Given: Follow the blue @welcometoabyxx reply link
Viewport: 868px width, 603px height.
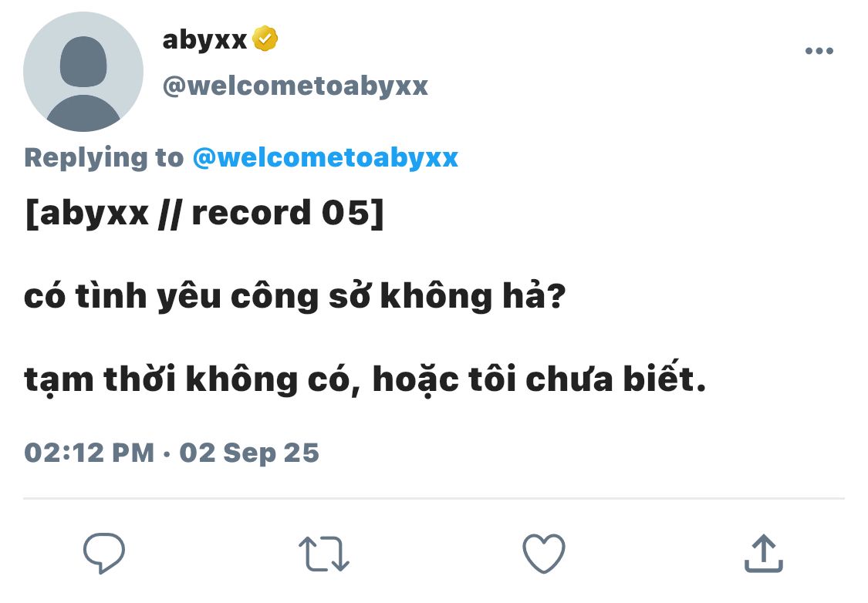Looking at the screenshot, I should point(326,157).
